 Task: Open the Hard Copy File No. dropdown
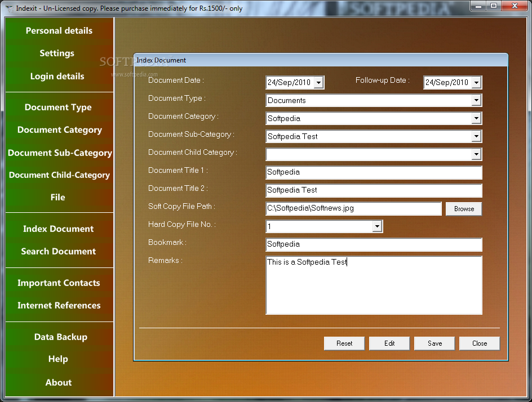pyautogui.click(x=377, y=226)
